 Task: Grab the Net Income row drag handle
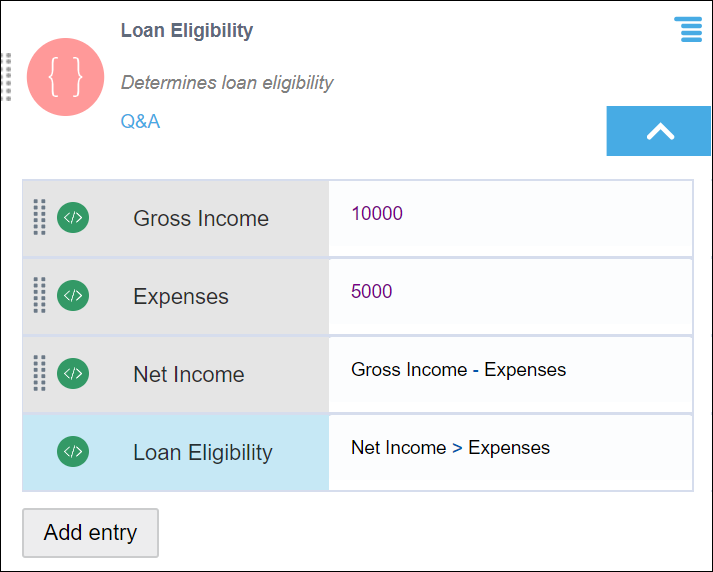(39, 373)
